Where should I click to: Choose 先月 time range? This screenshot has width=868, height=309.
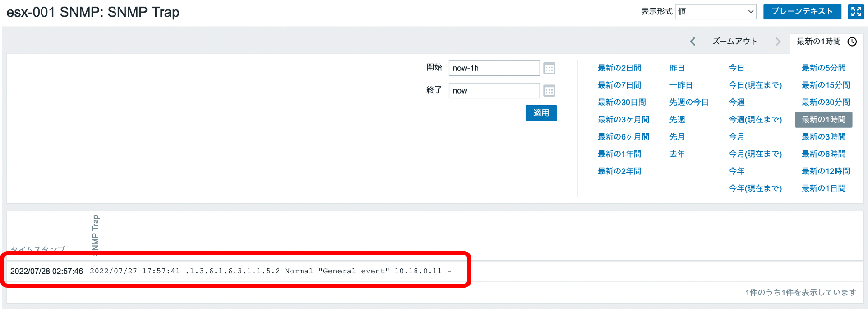pyautogui.click(x=677, y=136)
